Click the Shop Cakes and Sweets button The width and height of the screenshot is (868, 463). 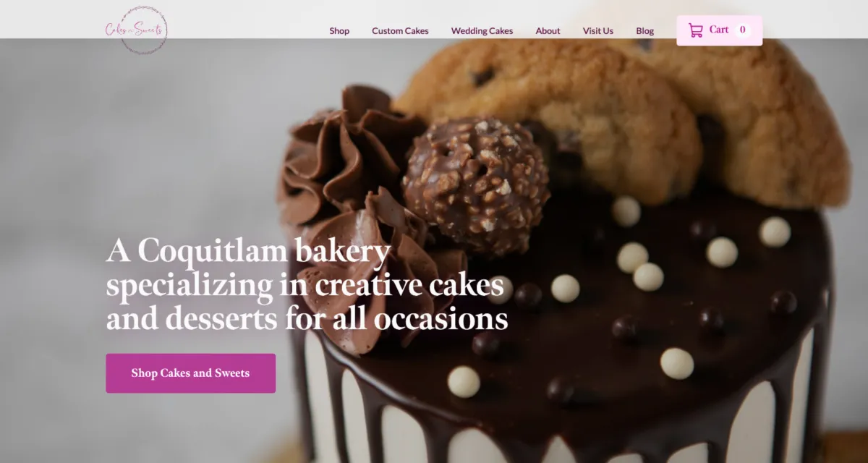coord(191,373)
